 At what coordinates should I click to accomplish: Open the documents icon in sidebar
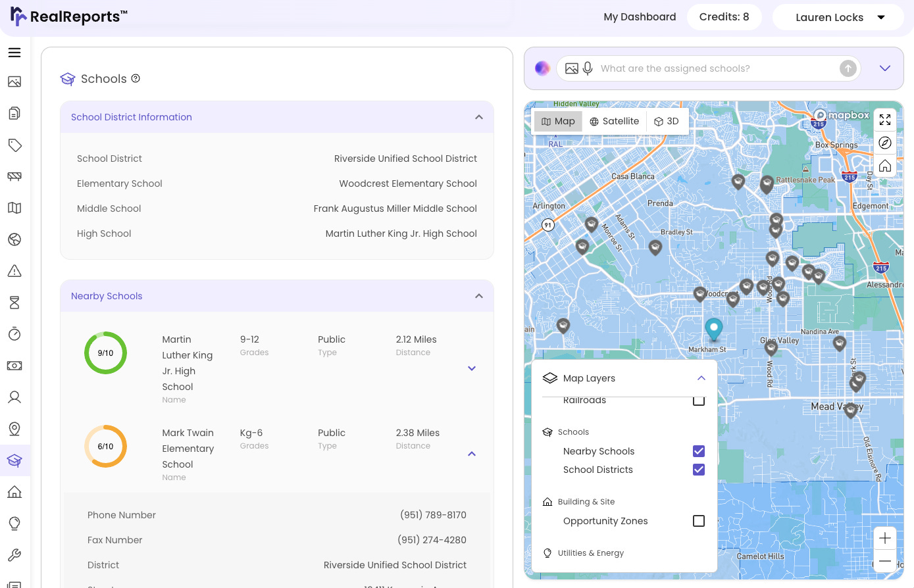point(14,113)
